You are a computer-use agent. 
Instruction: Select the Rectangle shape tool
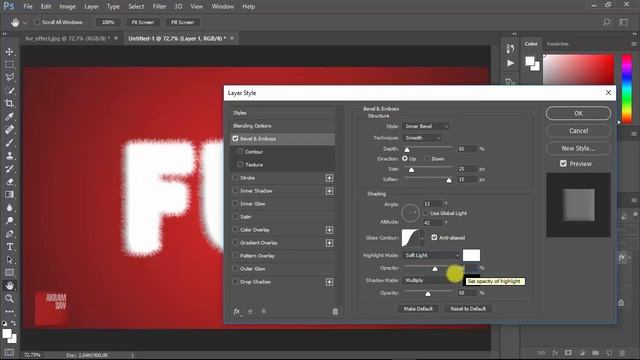[9, 273]
